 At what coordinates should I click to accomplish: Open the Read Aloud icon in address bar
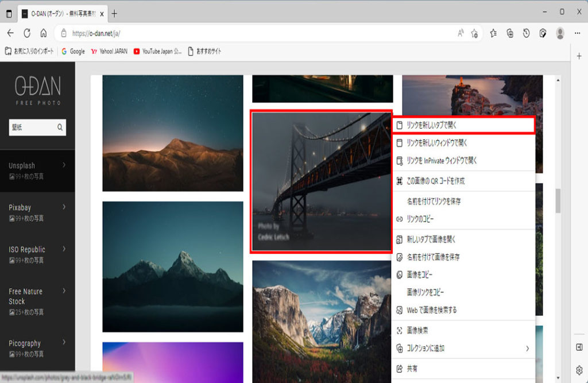coord(461,33)
